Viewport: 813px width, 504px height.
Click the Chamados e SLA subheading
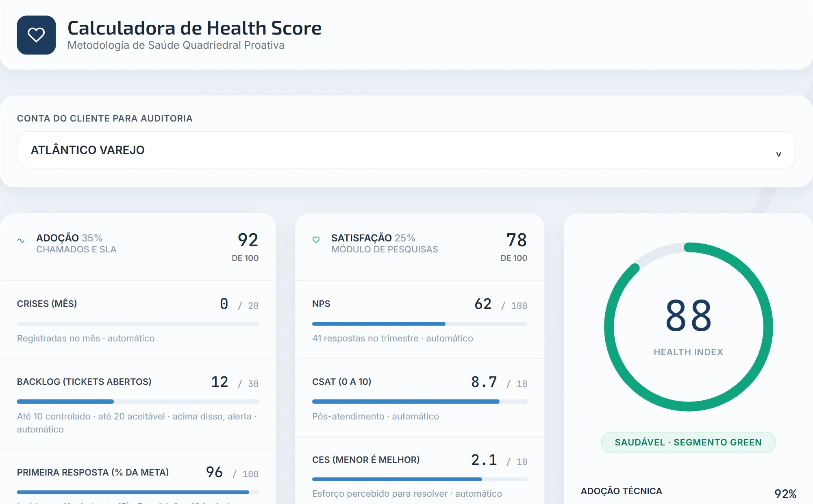(76, 249)
